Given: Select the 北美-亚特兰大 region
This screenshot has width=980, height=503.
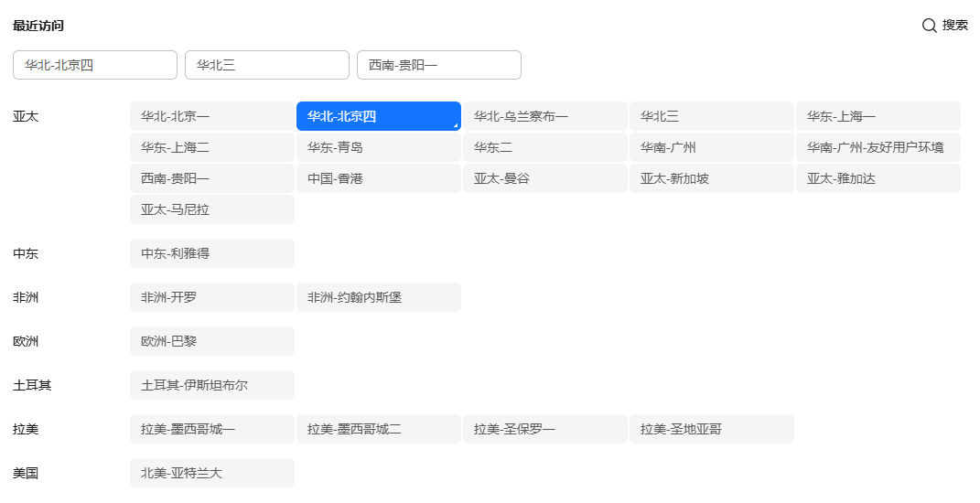Looking at the screenshot, I should pyautogui.click(x=212, y=473).
